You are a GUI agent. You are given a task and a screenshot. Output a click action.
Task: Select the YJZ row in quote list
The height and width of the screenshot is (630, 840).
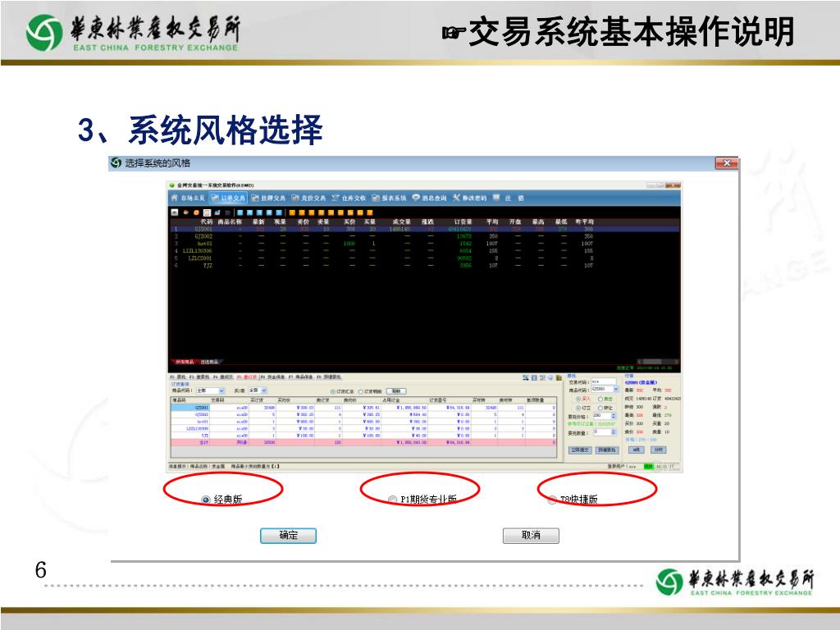pyautogui.click(x=424, y=265)
